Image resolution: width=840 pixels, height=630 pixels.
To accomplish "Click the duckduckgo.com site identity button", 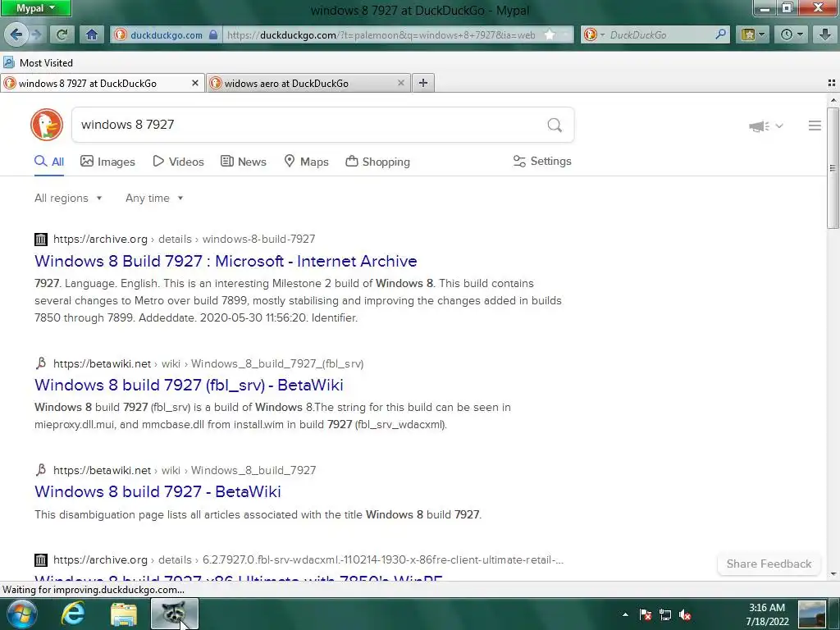I will pyautogui.click(x=166, y=34).
